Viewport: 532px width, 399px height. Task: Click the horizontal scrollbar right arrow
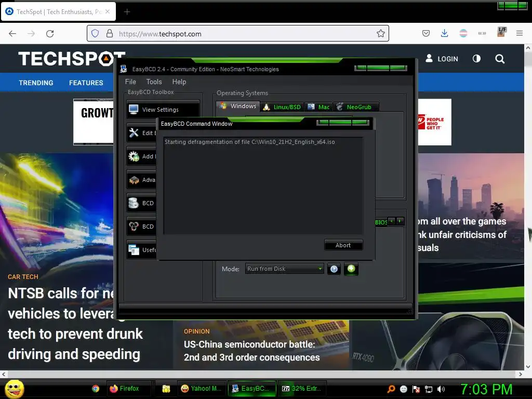521,374
